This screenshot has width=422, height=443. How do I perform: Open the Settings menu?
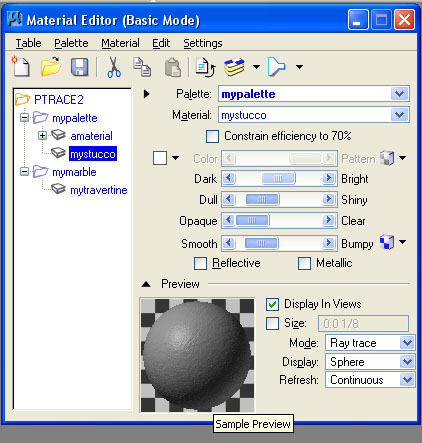(203, 43)
